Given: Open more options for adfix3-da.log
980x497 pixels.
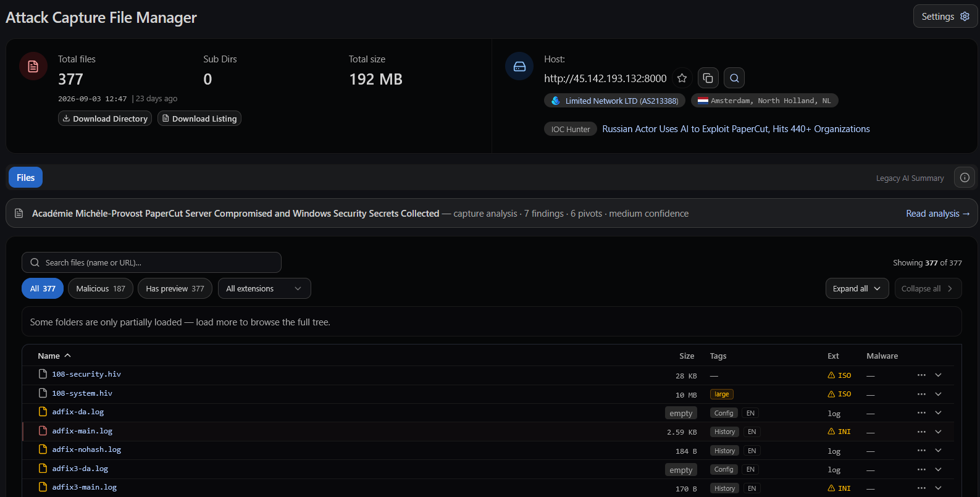Looking at the screenshot, I should 921,469.
